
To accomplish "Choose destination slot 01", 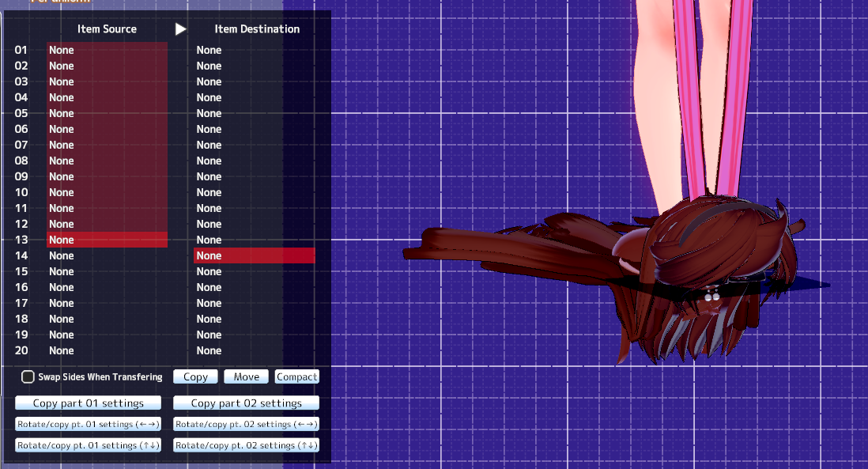I will (254, 50).
